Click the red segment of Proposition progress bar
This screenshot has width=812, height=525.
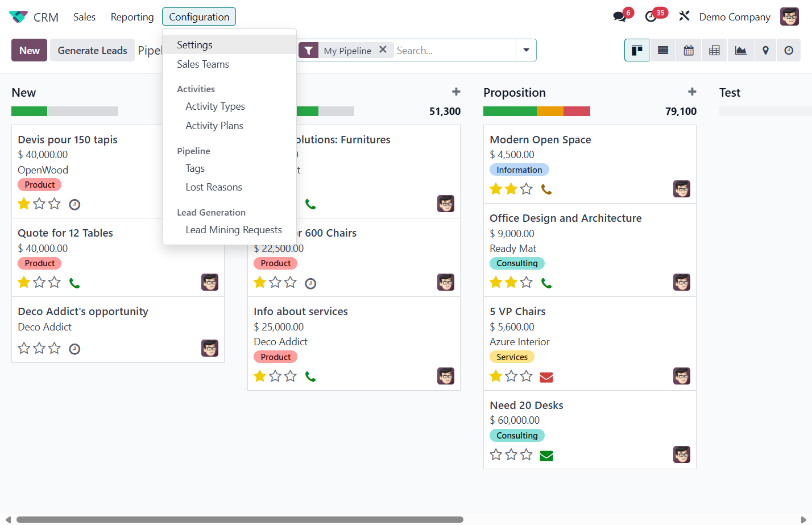pos(577,111)
